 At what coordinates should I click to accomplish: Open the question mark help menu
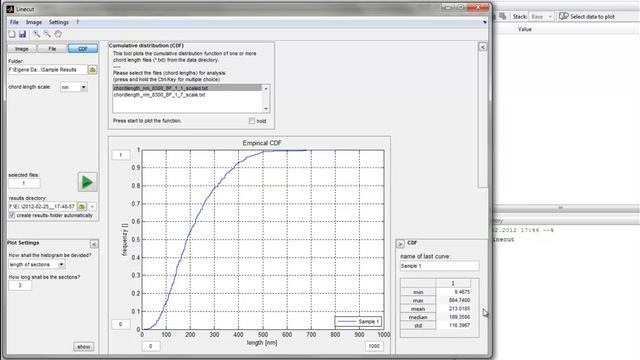(77, 22)
